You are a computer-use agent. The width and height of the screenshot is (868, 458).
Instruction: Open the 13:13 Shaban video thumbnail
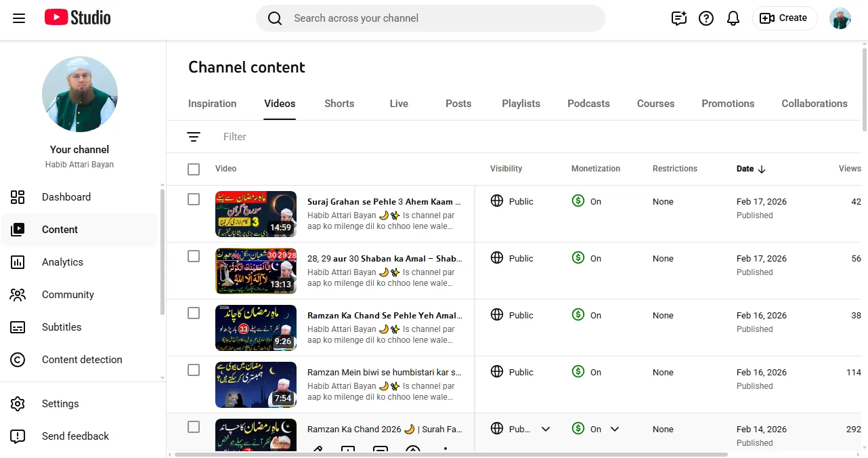(256, 271)
